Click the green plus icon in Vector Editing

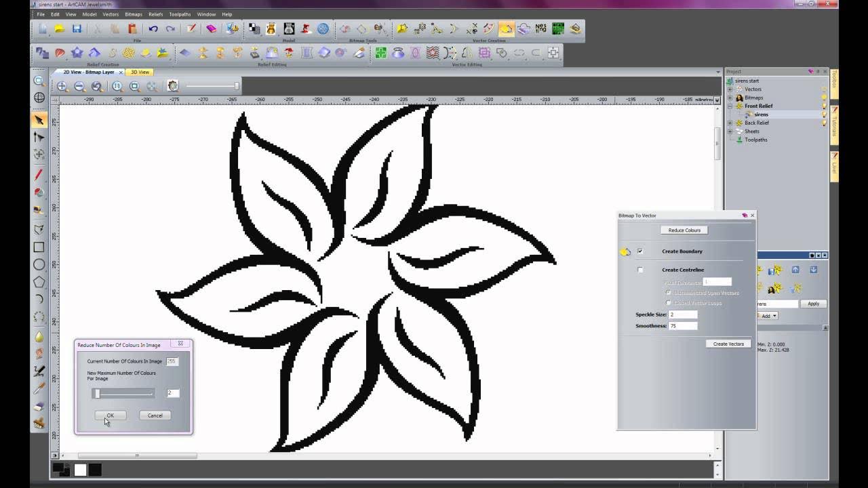click(380, 52)
